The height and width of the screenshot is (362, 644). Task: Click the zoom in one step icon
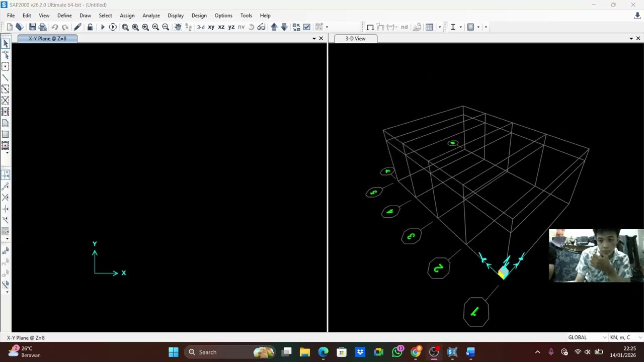pos(155,27)
